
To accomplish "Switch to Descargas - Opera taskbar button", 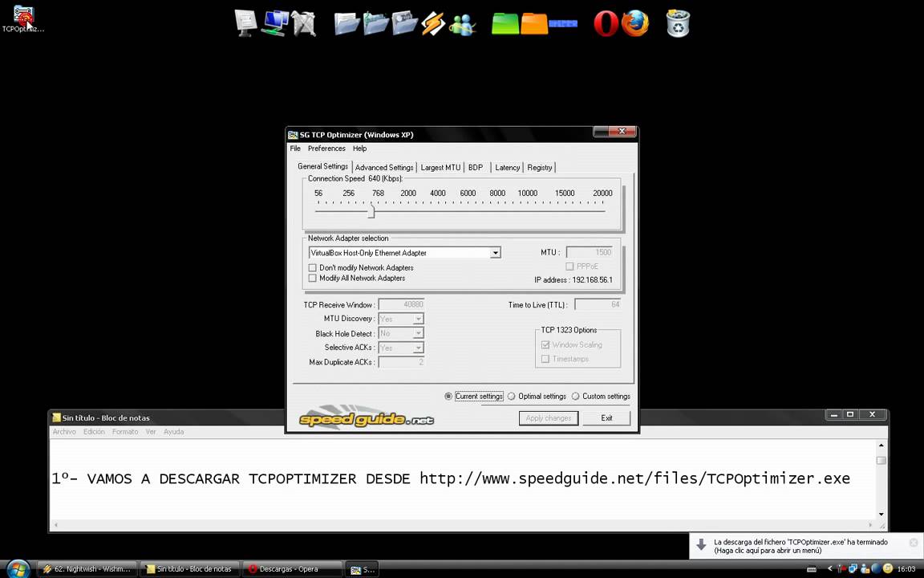I will [x=292, y=569].
